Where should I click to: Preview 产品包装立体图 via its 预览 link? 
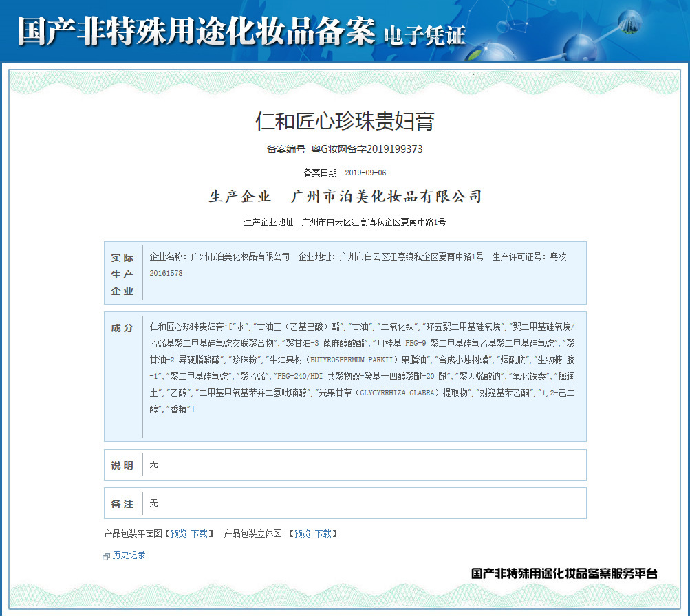(302, 533)
